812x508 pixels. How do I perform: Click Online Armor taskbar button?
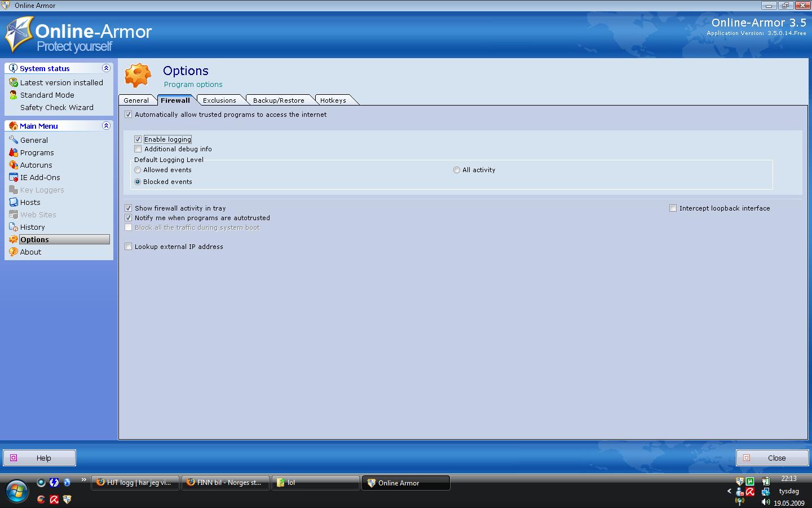406,483
